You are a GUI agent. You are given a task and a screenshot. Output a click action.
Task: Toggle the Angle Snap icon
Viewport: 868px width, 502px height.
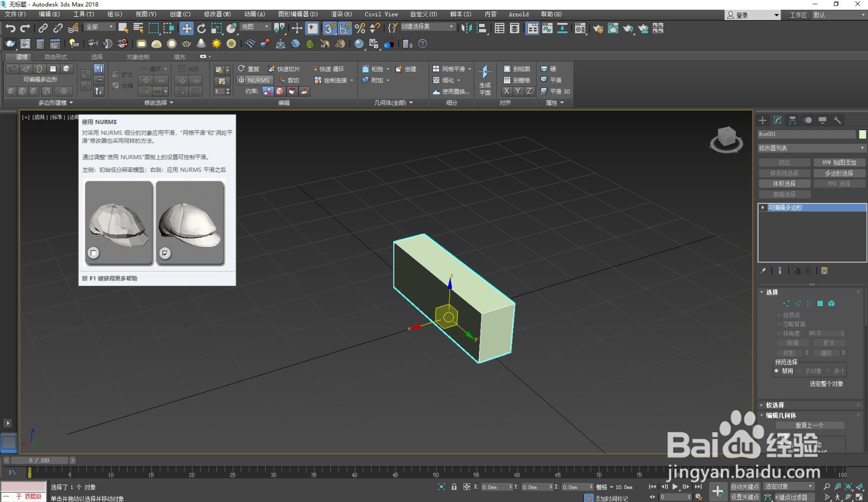click(x=345, y=28)
